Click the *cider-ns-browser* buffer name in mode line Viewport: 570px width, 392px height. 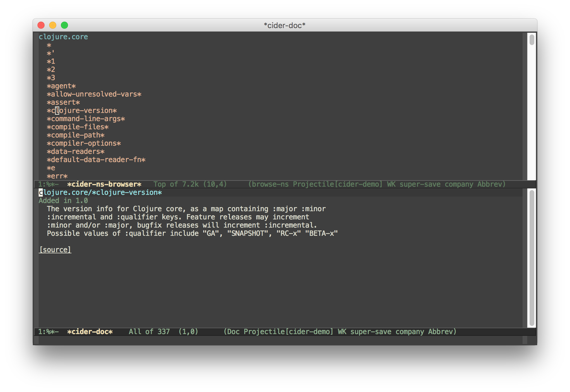coord(104,184)
